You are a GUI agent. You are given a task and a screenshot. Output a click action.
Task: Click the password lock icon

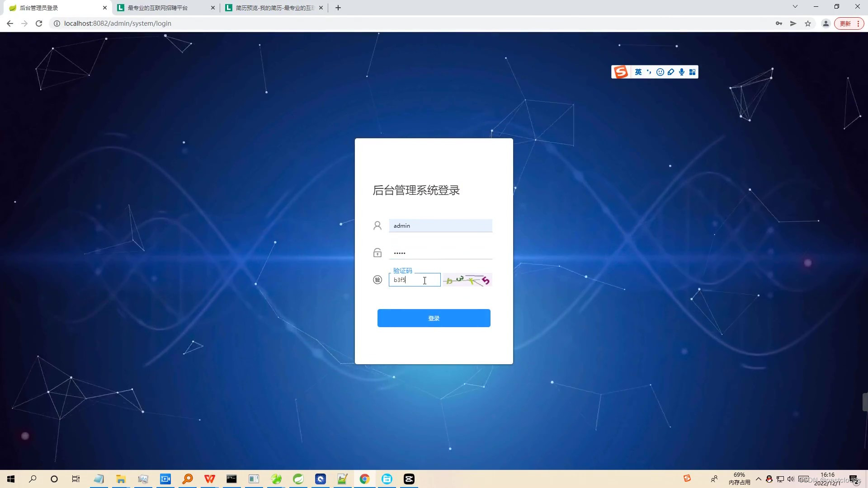pyautogui.click(x=377, y=253)
